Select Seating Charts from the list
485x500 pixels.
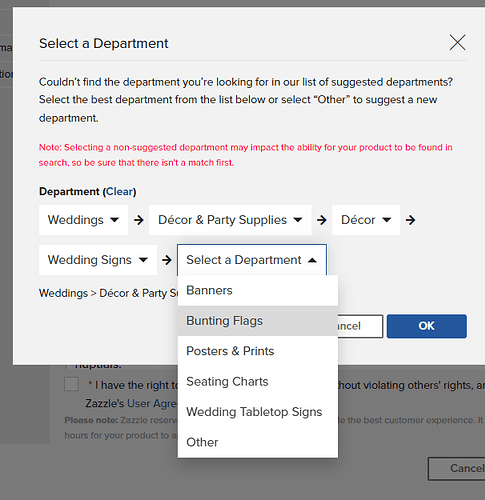pyautogui.click(x=258, y=382)
